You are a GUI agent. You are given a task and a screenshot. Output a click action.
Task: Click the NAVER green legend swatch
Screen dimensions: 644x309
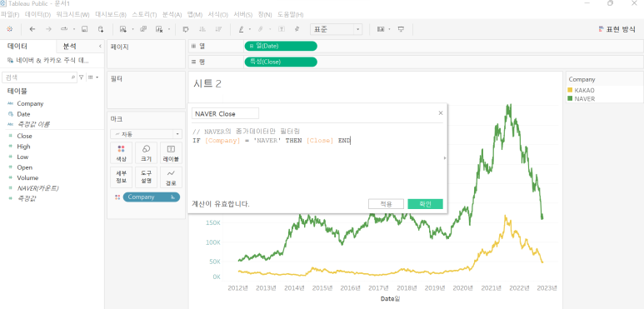pyautogui.click(x=570, y=98)
